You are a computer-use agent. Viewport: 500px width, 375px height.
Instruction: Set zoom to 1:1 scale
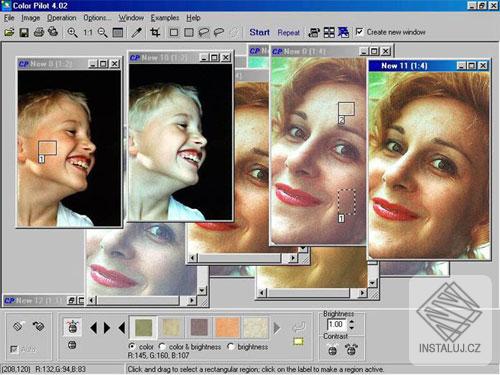pos(88,32)
